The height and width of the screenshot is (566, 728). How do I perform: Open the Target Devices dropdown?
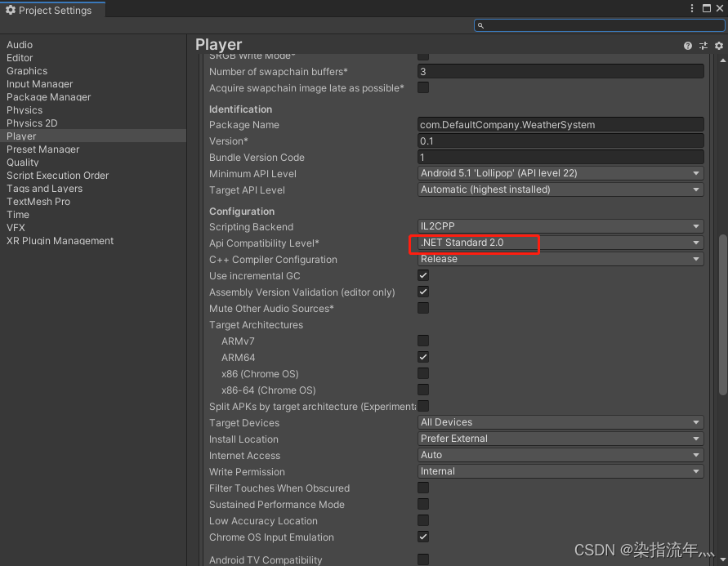point(561,422)
